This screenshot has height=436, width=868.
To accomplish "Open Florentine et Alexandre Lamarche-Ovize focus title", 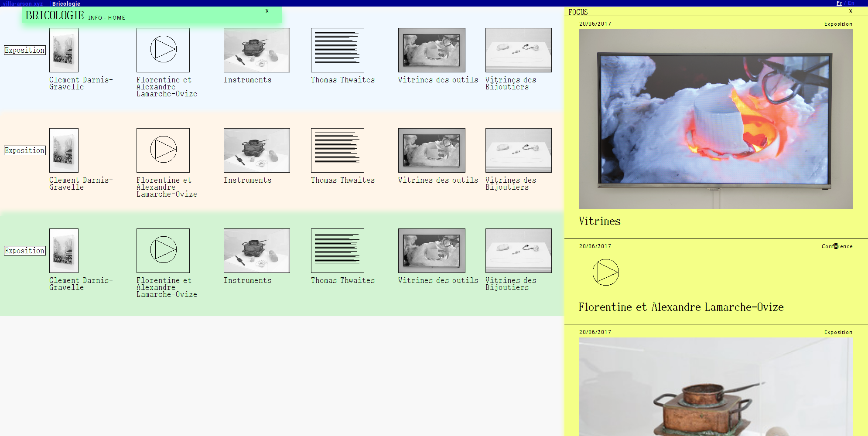I will pyautogui.click(x=681, y=307).
